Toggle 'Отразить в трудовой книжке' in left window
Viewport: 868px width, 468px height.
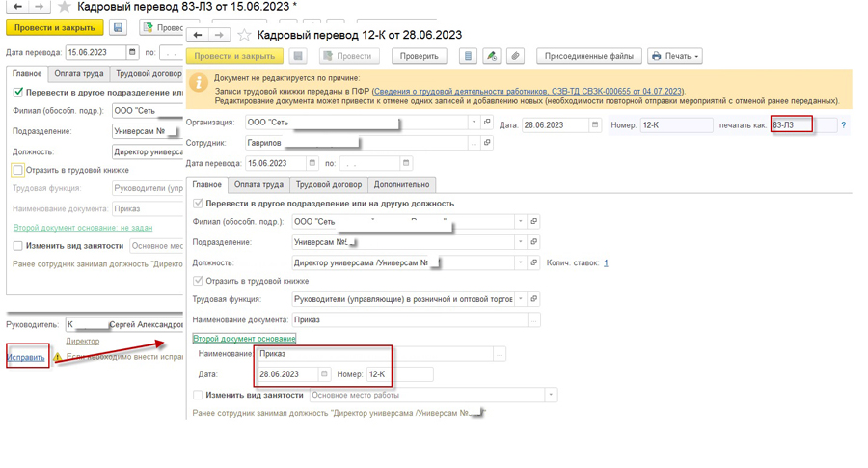click(x=17, y=170)
